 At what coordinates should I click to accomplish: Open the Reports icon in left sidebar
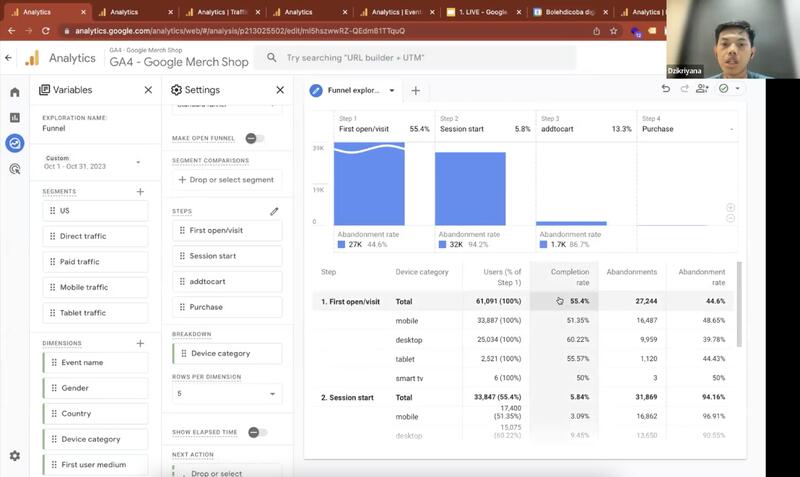pyautogui.click(x=15, y=118)
